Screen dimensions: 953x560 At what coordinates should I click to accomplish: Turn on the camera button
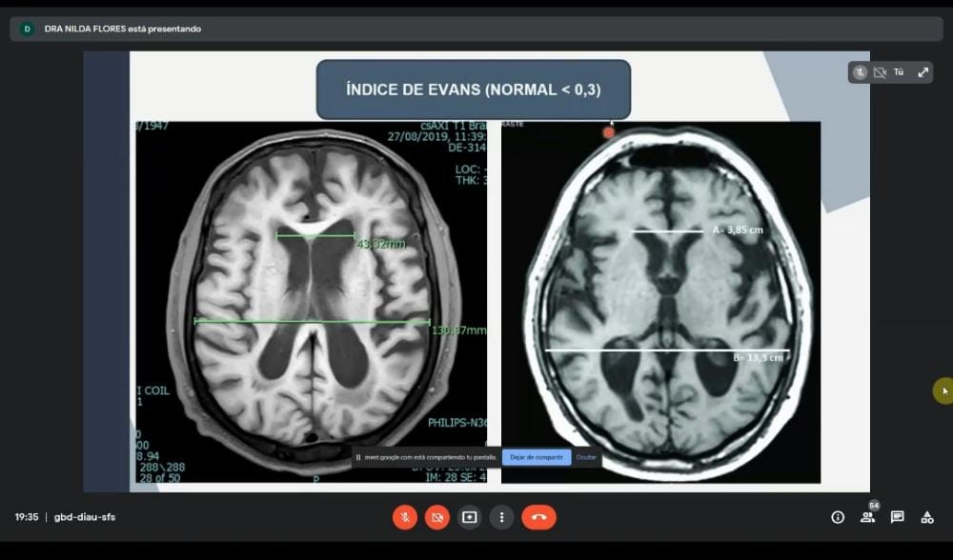(437, 517)
